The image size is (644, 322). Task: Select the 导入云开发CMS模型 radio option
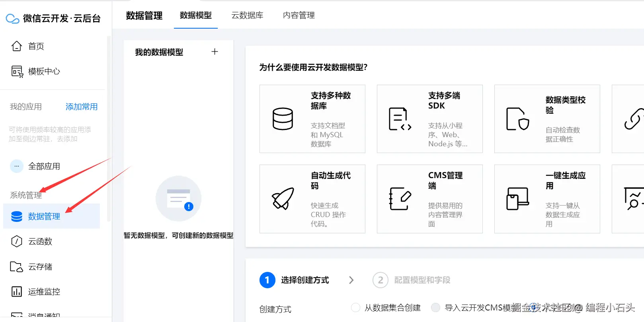436,307
